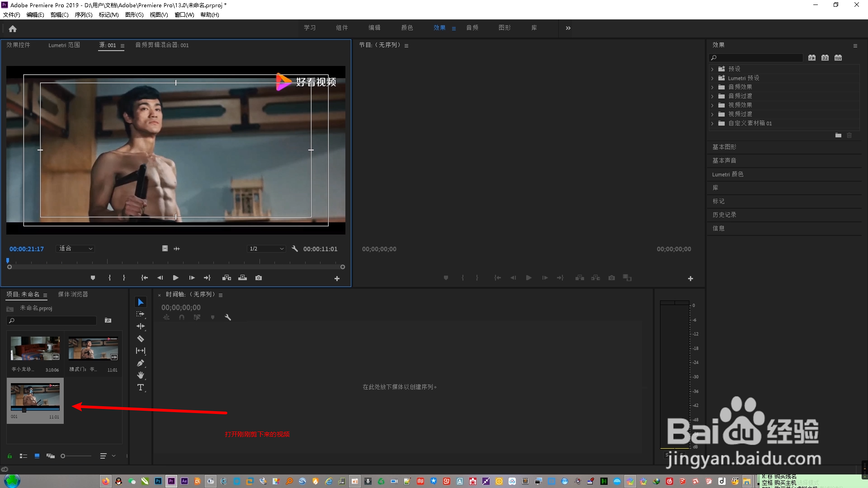Expand the Lumetri 预设 folder
The height and width of the screenshot is (488, 868).
click(x=712, y=78)
